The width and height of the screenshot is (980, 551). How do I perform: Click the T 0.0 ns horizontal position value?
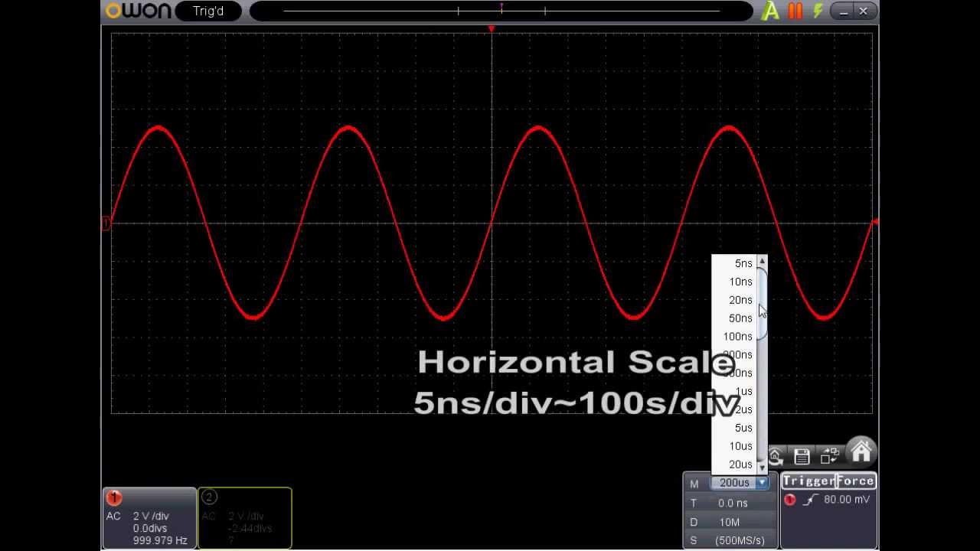733,503
